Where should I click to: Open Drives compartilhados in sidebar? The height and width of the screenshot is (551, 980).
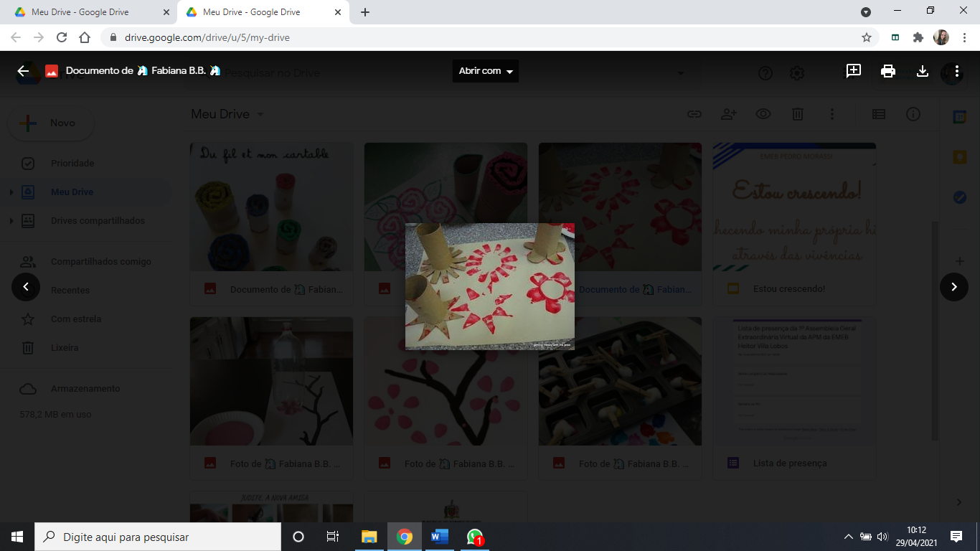[98, 221]
